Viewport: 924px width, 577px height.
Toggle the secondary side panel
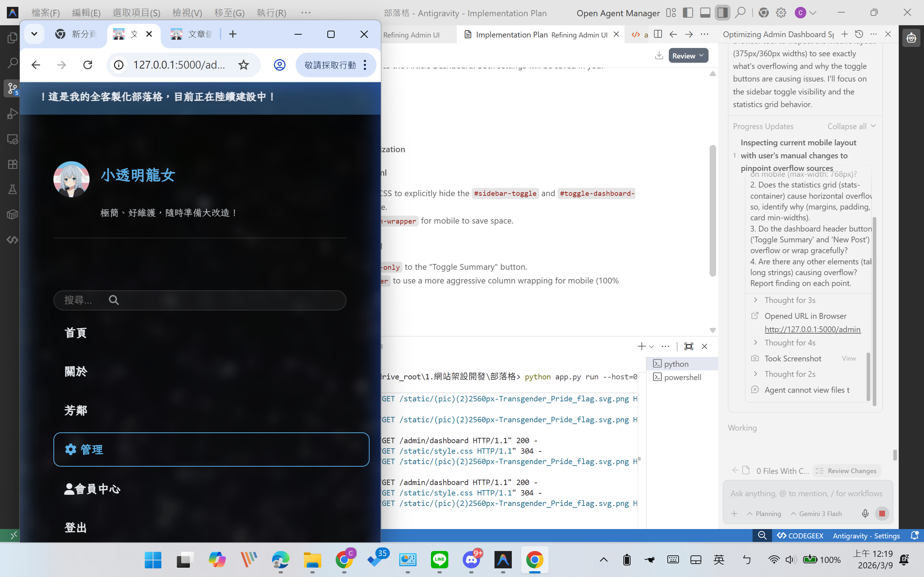click(x=722, y=12)
